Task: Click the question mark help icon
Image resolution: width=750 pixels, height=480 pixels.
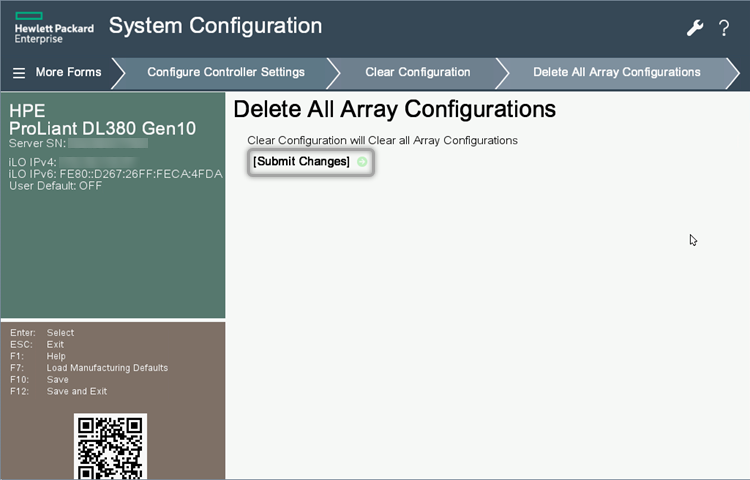Action: pyautogui.click(x=724, y=28)
